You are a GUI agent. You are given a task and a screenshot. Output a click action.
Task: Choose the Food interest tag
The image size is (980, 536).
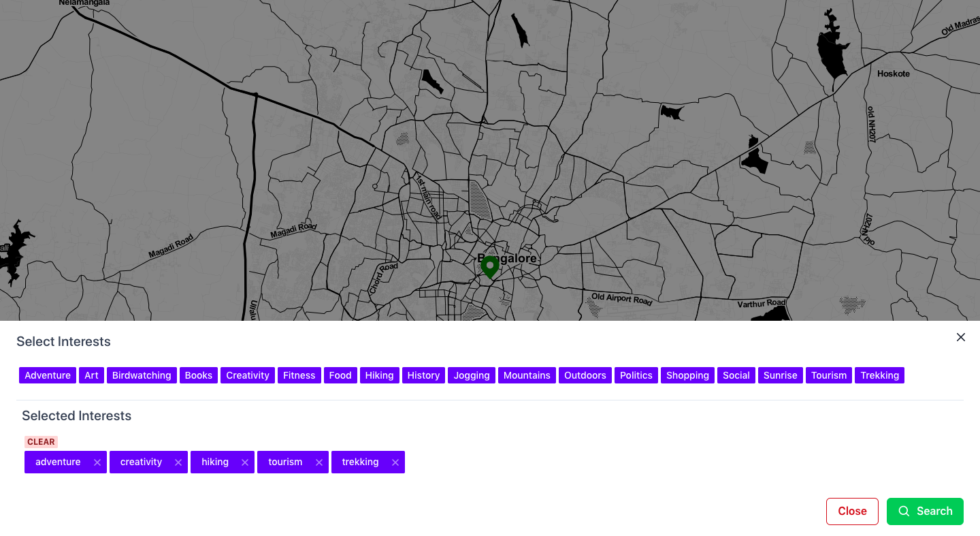(340, 375)
